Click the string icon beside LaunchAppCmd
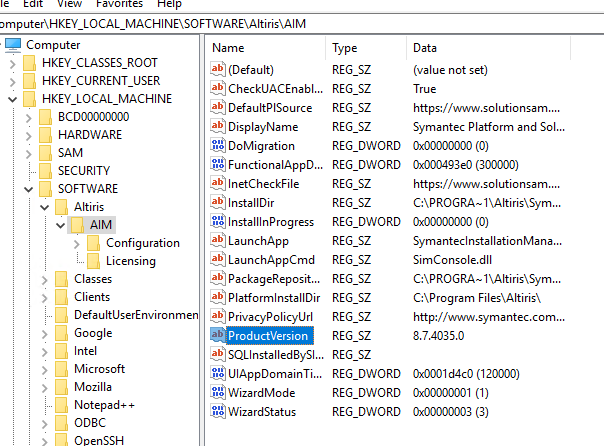 pyautogui.click(x=217, y=259)
